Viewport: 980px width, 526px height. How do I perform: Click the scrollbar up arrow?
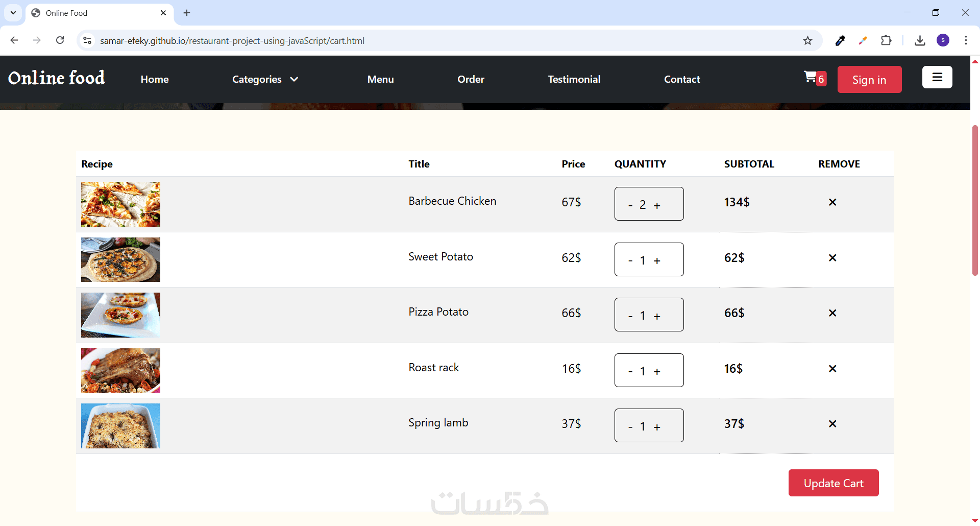(975, 61)
